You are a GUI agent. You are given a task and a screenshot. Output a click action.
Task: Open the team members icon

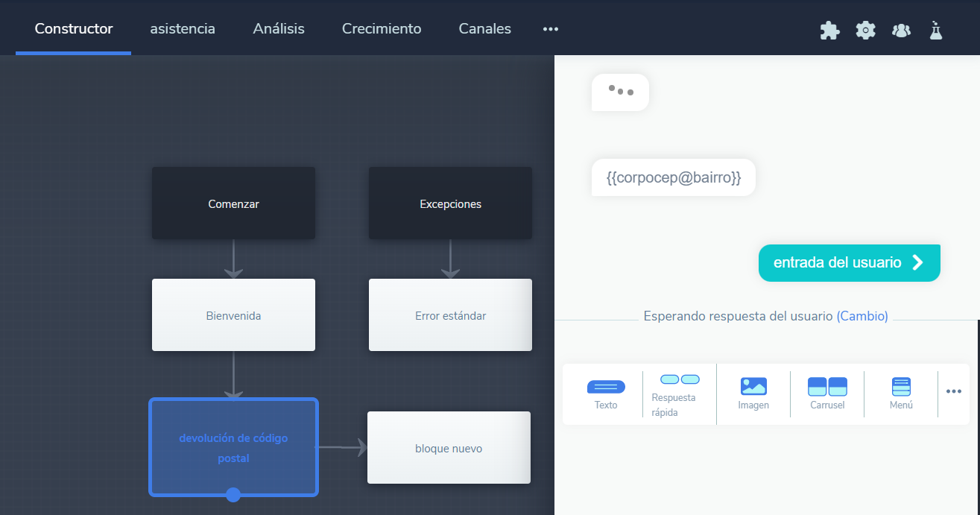901,30
